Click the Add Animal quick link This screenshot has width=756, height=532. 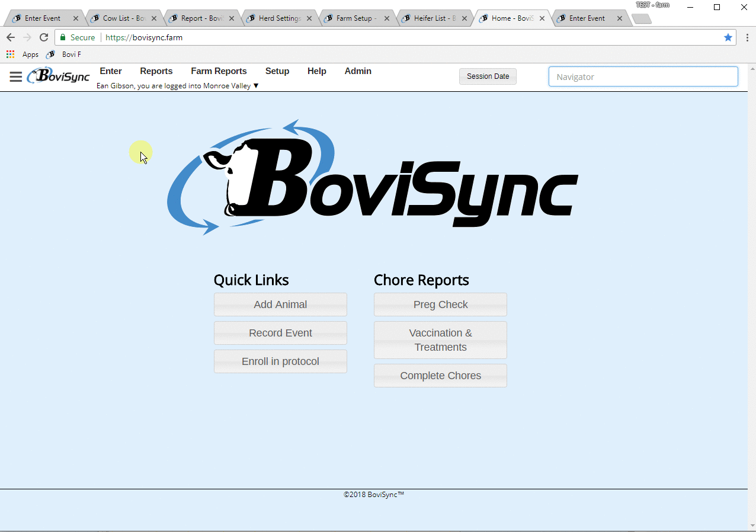tap(280, 305)
